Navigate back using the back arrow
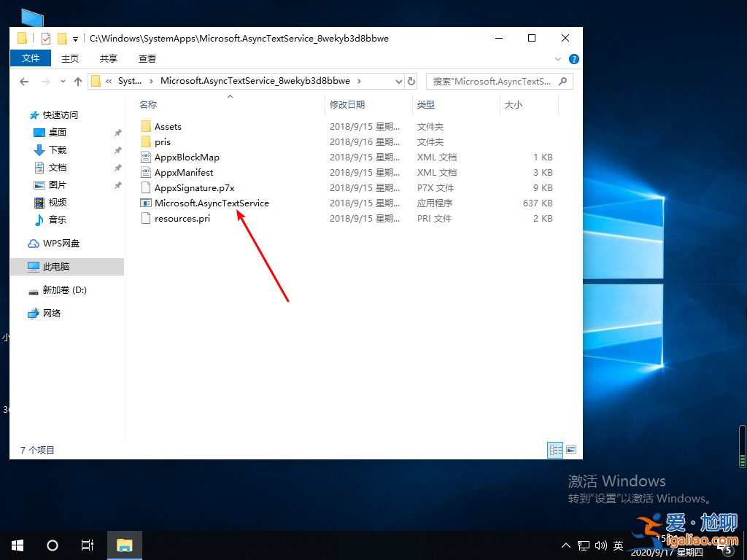Screen dimensions: 747x560 (24, 81)
